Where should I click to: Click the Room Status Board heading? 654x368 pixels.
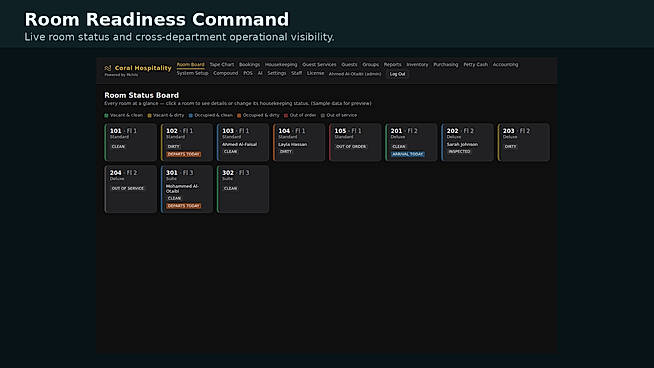tap(141, 95)
